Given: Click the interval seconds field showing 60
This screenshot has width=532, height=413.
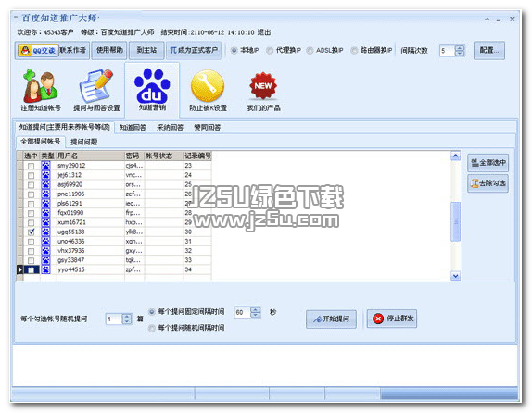Looking at the screenshot, I should click(243, 312).
